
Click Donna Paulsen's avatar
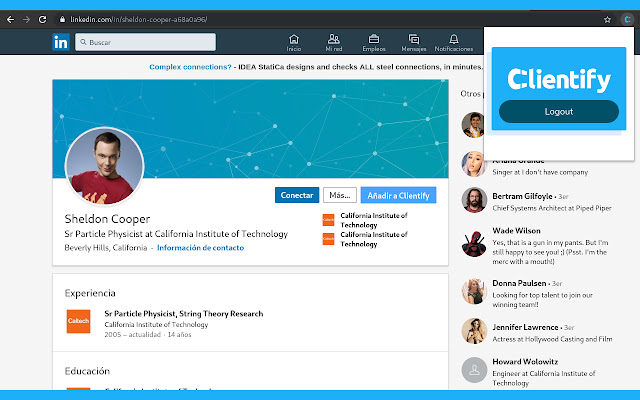tap(474, 291)
